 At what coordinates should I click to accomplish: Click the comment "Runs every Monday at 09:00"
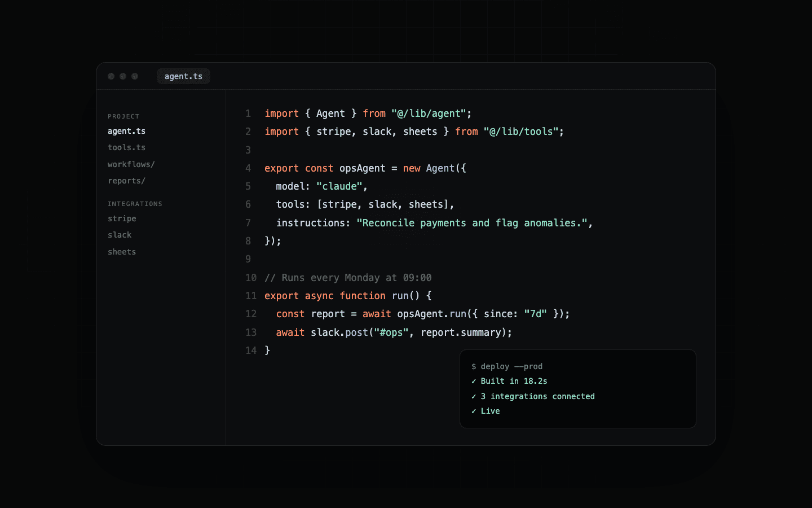348,278
